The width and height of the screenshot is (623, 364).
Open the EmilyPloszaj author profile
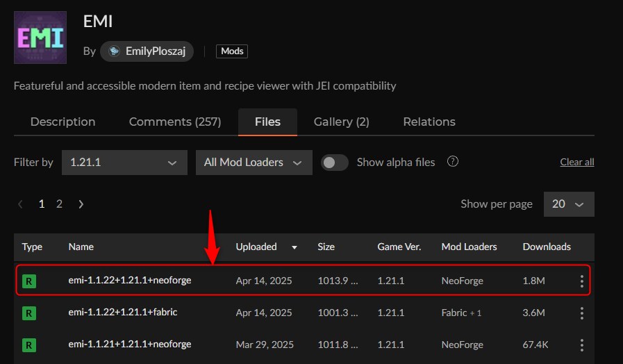click(x=147, y=51)
